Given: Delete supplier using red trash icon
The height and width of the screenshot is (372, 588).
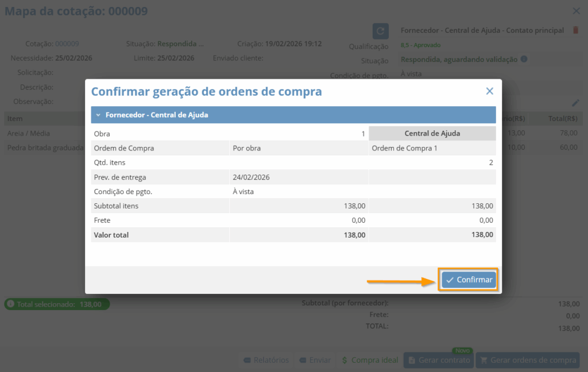Looking at the screenshot, I should (x=576, y=30).
